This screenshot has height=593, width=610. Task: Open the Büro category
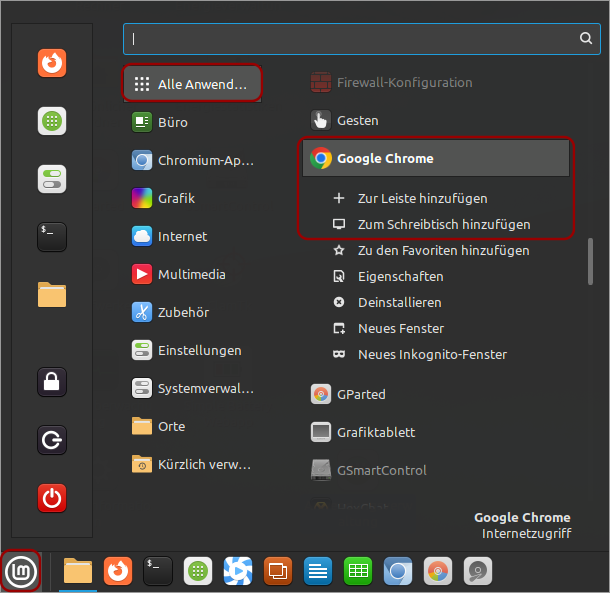coord(192,122)
